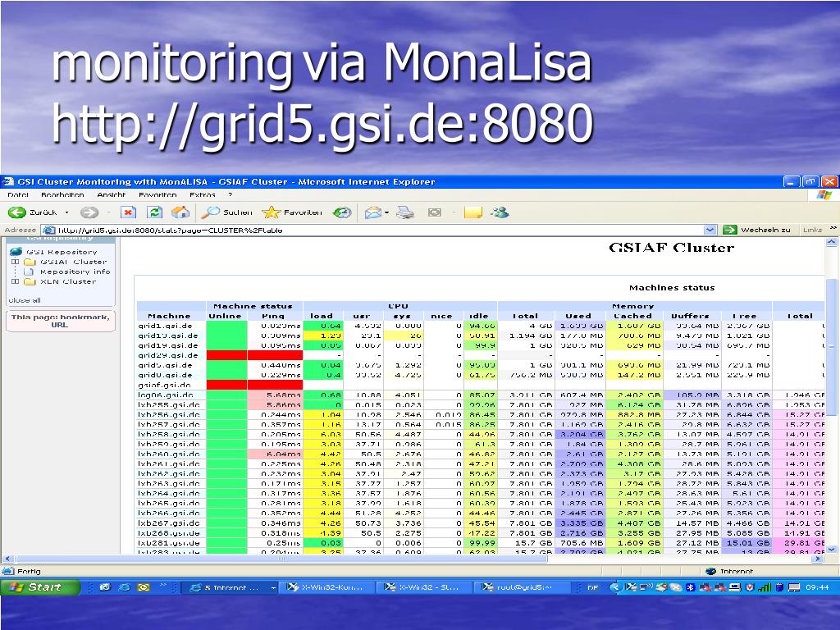Click the XLN Cluster folder icon
Viewport: 840px width, 630px height.
30,281
